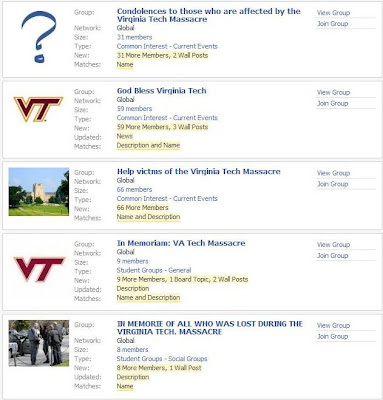
Task: Open the God Bless Virginia Tech group title
Action: 162,91
